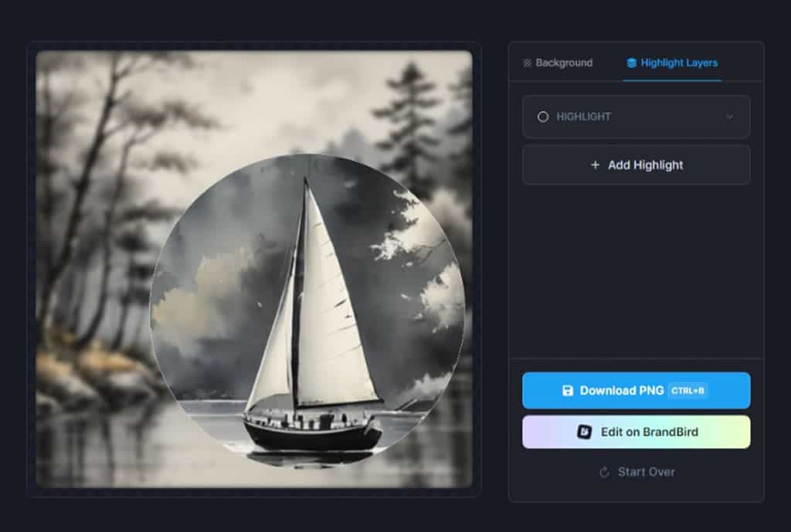The image size is (791, 532).
Task: Add a new highlight layer
Action: (x=637, y=165)
